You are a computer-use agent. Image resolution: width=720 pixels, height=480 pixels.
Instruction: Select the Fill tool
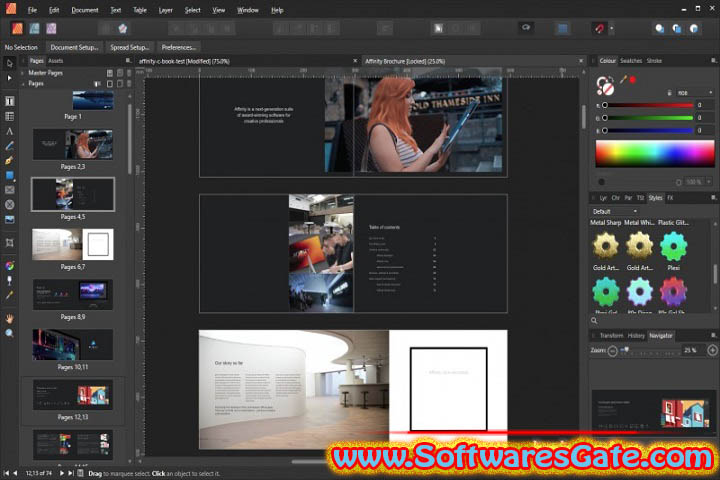click(9, 265)
